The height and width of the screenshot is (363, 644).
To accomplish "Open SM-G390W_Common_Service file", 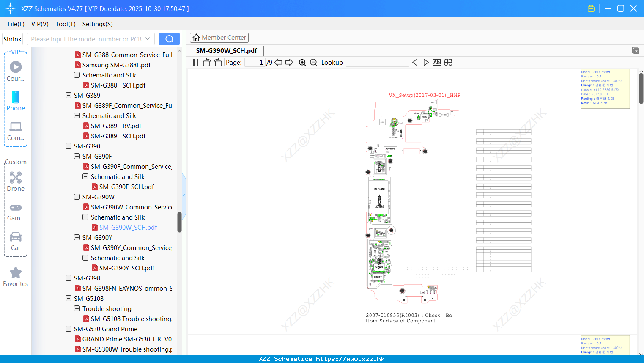I will 131,207.
